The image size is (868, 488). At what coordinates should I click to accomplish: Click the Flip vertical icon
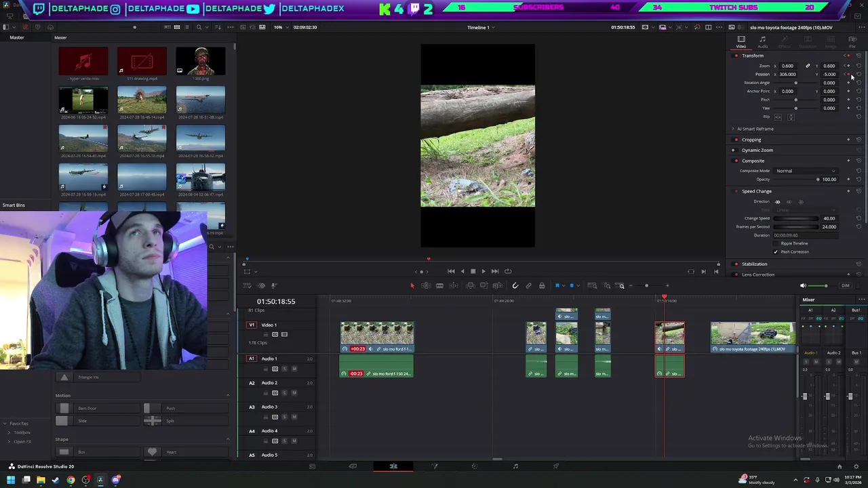point(791,117)
